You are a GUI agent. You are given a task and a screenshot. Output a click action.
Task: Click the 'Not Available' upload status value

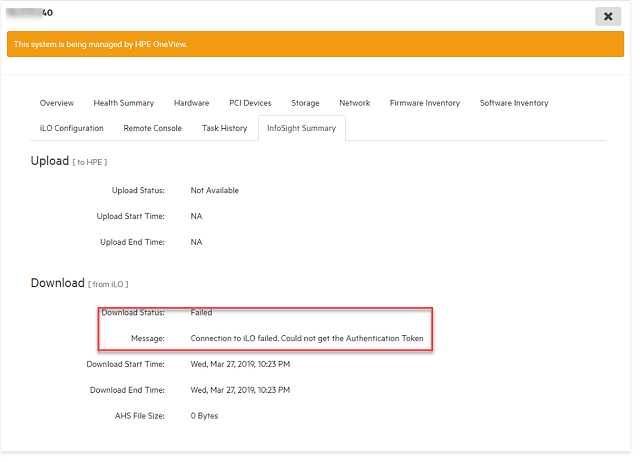[x=215, y=191]
